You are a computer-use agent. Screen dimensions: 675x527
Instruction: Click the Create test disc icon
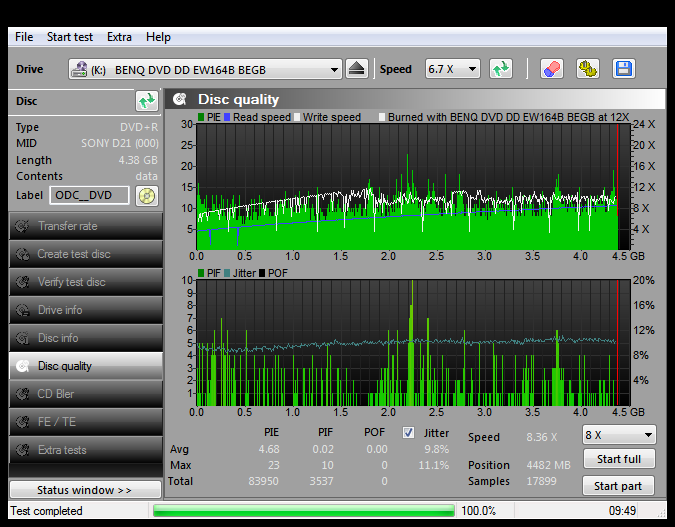tap(22, 254)
